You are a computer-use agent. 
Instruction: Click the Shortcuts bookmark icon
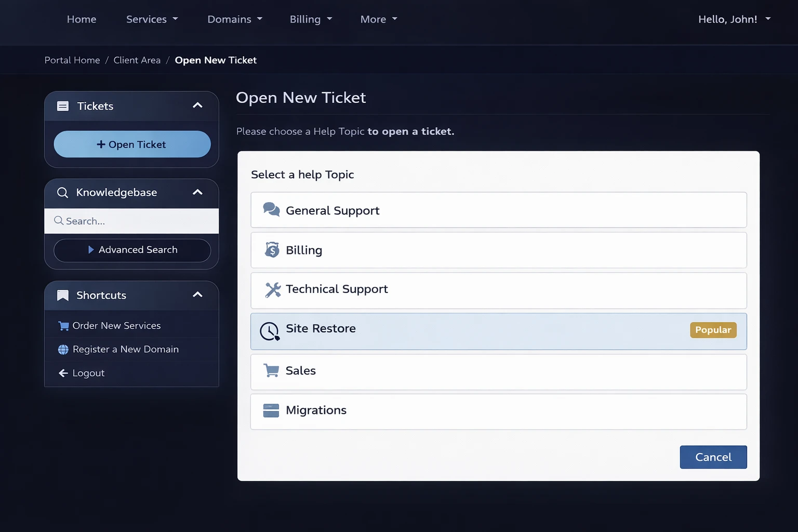(x=62, y=295)
